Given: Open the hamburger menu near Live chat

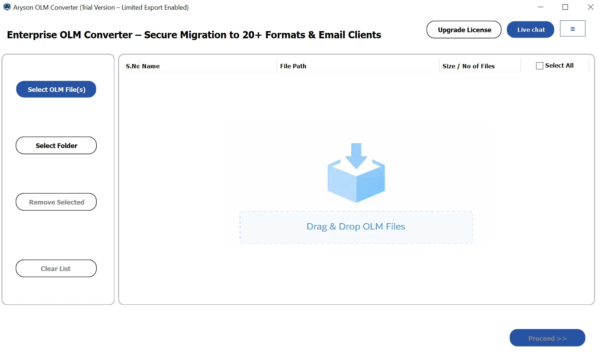Looking at the screenshot, I should (x=572, y=28).
